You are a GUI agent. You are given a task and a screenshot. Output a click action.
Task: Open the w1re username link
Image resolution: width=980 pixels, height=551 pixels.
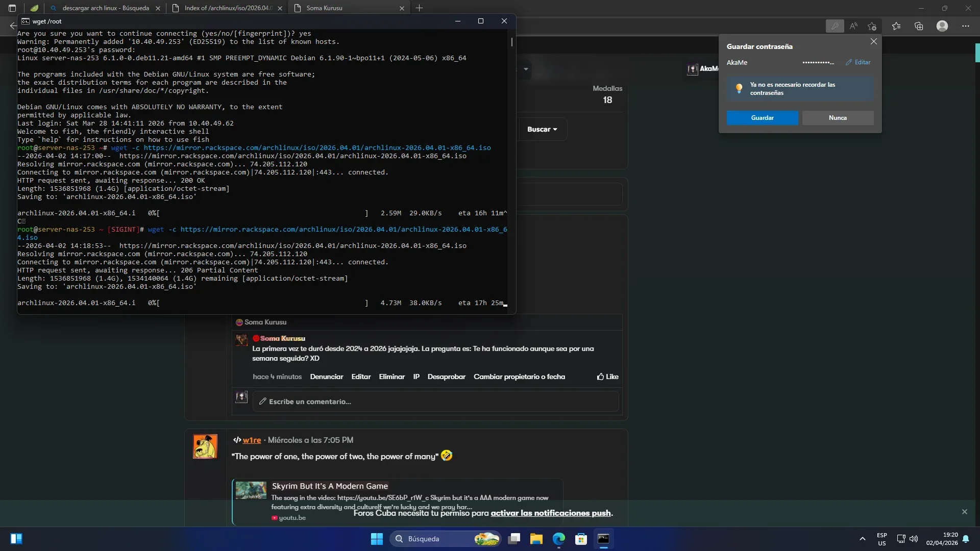(252, 440)
